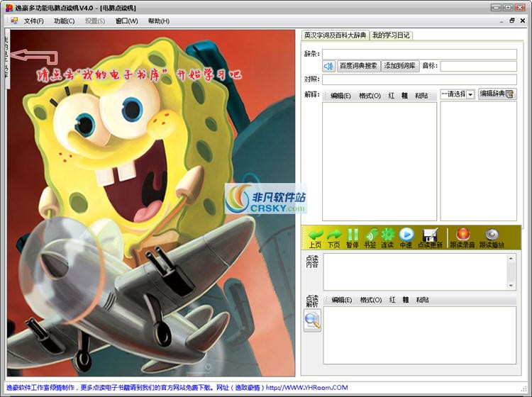The width and height of the screenshot is (532, 397).
Task: Switch to 我的学习日记 tab
Action: tap(391, 35)
